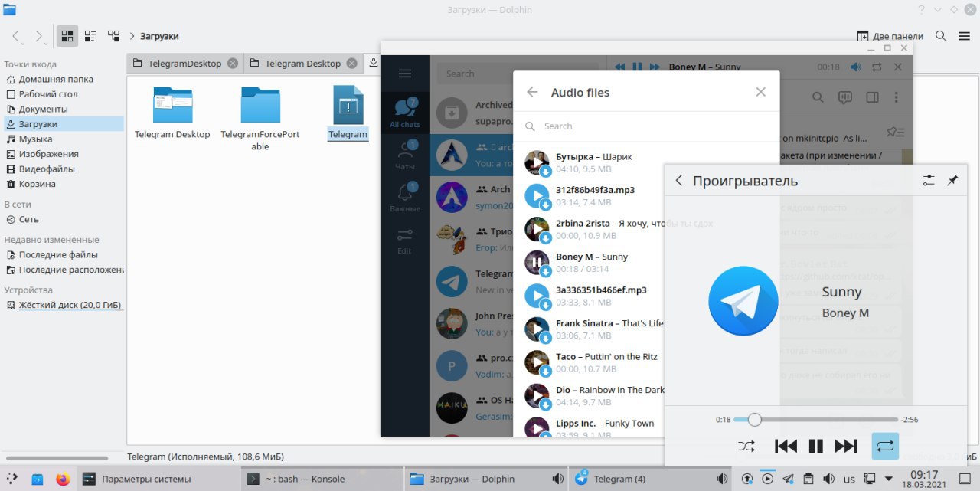Screen dimensions: 980x491
Task: Search in current Telegram chat
Action: pyautogui.click(x=818, y=97)
